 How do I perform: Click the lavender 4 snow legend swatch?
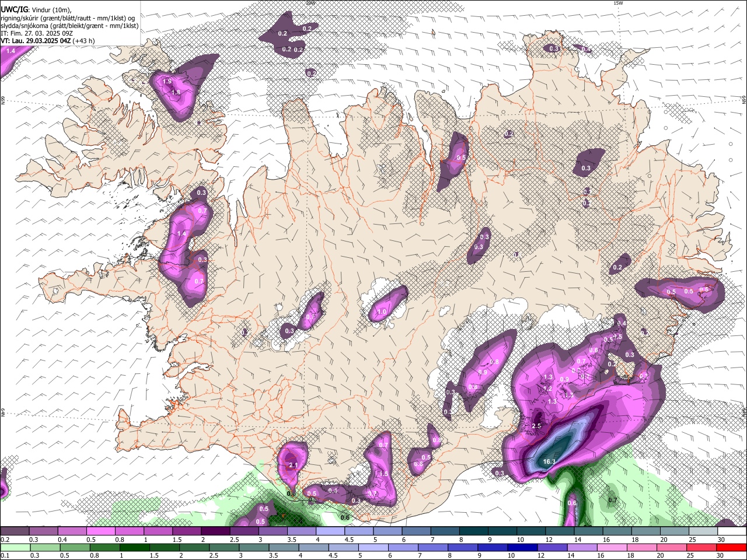pyautogui.click(x=330, y=531)
